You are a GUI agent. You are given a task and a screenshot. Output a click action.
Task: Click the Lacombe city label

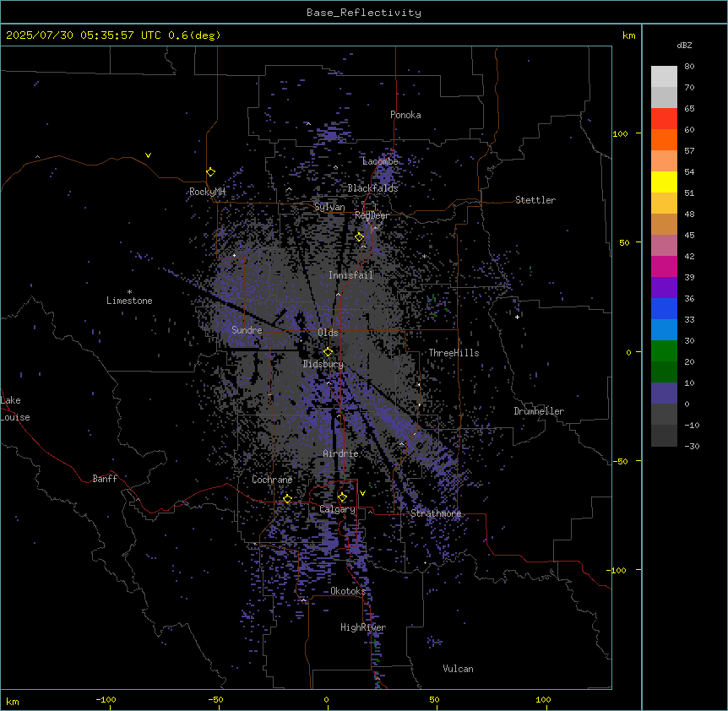(380, 161)
